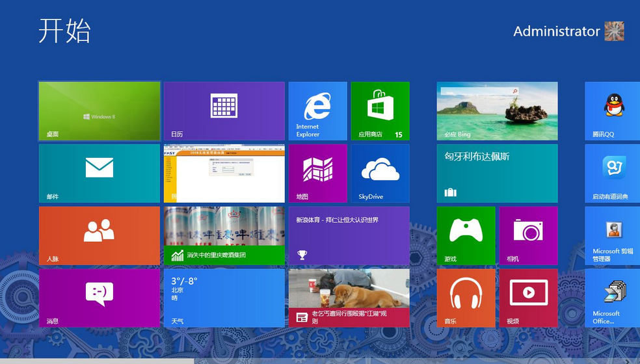Screen dimensions: 640x364
Task: Click the Store update count 15
Action: 398,135
